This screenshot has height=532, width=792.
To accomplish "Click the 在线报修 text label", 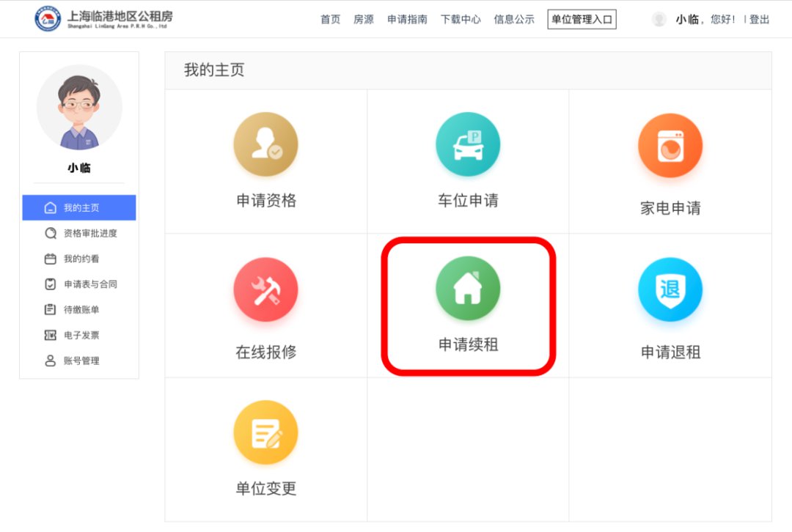I will click(266, 352).
